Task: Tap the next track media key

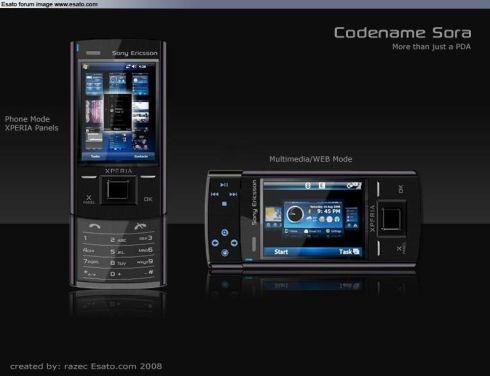Action: [x=233, y=194]
